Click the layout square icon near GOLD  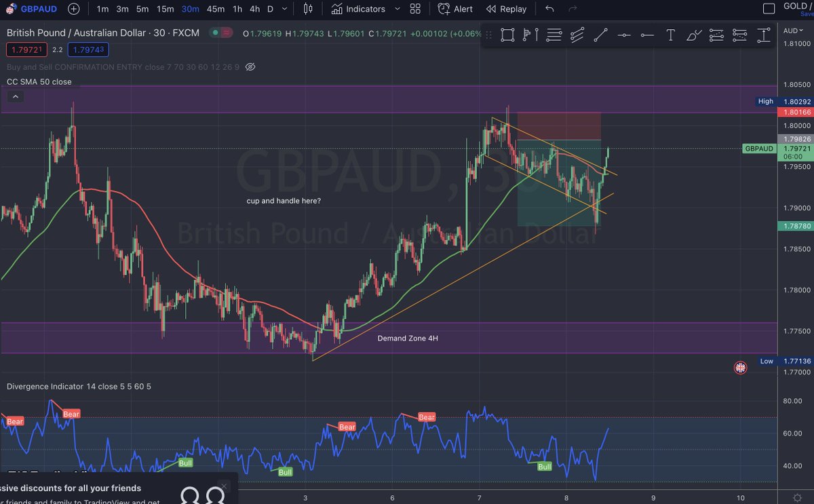[x=769, y=9]
